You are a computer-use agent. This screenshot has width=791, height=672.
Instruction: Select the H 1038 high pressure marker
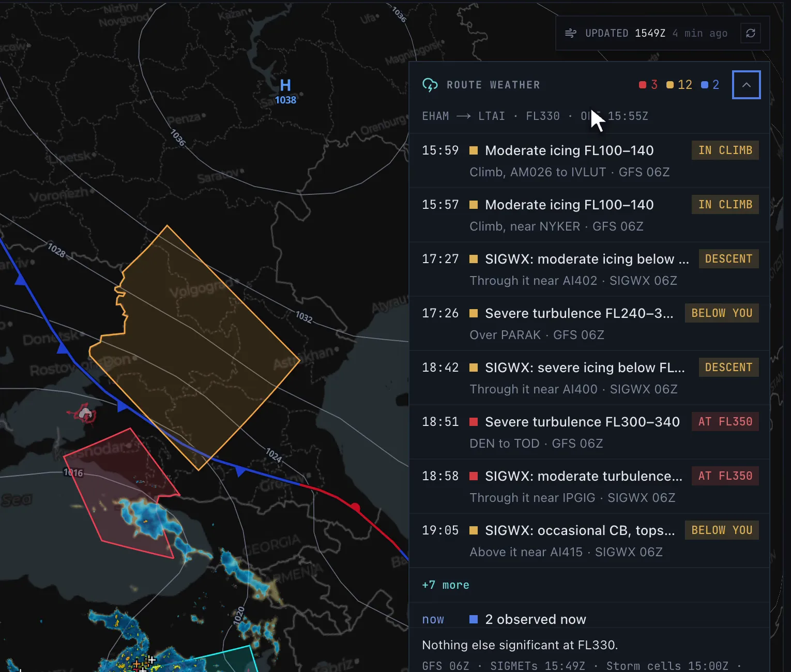click(x=285, y=91)
